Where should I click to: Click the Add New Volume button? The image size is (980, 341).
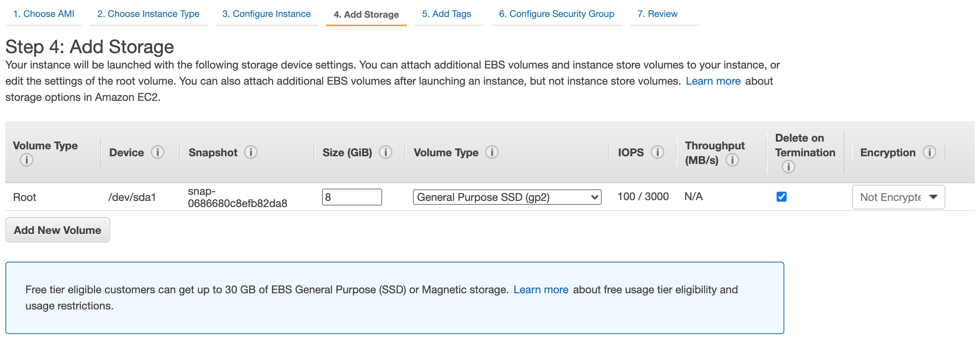click(x=58, y=230)
